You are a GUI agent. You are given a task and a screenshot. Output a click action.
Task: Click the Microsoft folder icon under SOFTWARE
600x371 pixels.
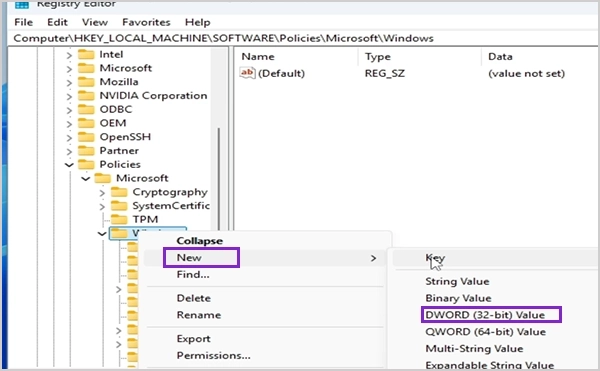click(86, 68)
